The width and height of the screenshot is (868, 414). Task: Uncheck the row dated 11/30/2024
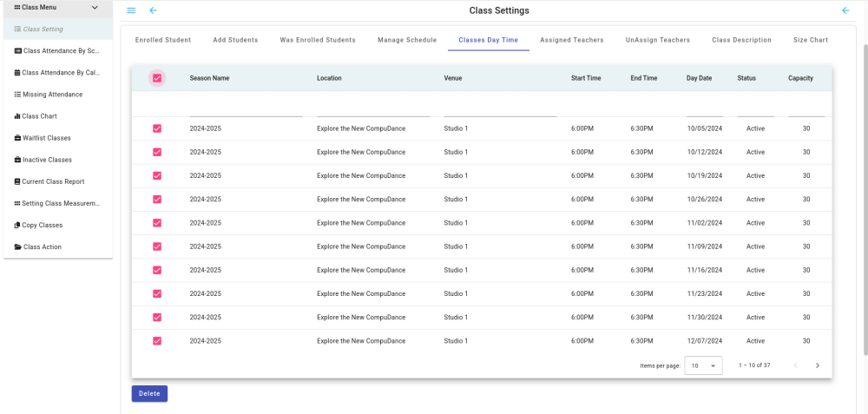point(157,317)
